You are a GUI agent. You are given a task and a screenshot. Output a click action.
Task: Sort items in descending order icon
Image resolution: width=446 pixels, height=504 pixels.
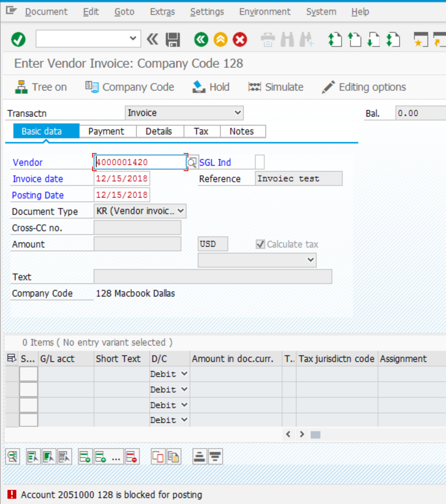215,456
